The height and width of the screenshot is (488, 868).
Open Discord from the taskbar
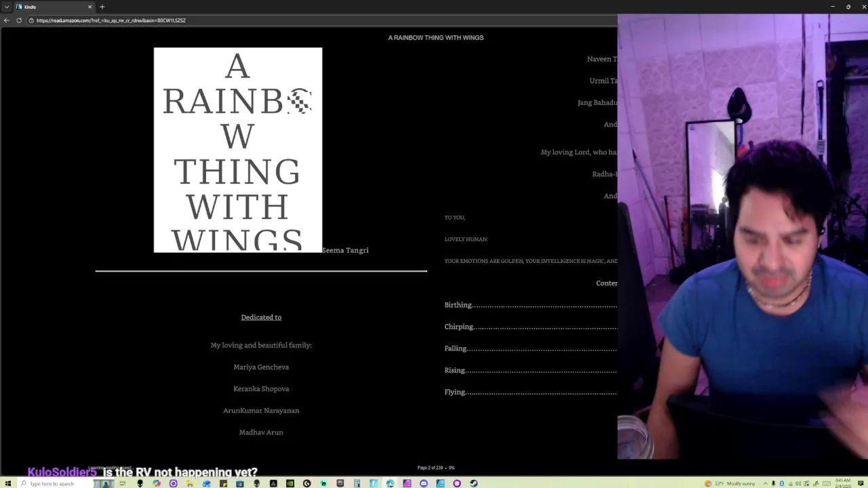coord(424,483)
